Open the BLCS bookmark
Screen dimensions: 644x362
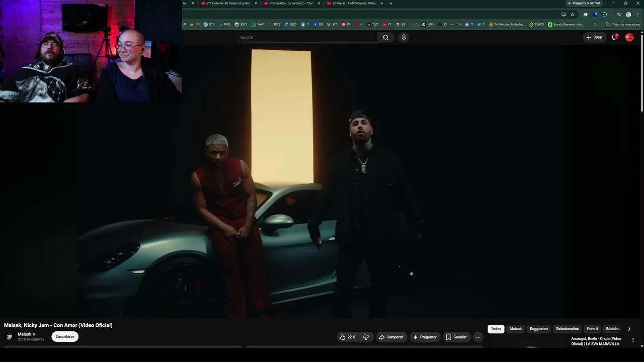click(291, 24)
